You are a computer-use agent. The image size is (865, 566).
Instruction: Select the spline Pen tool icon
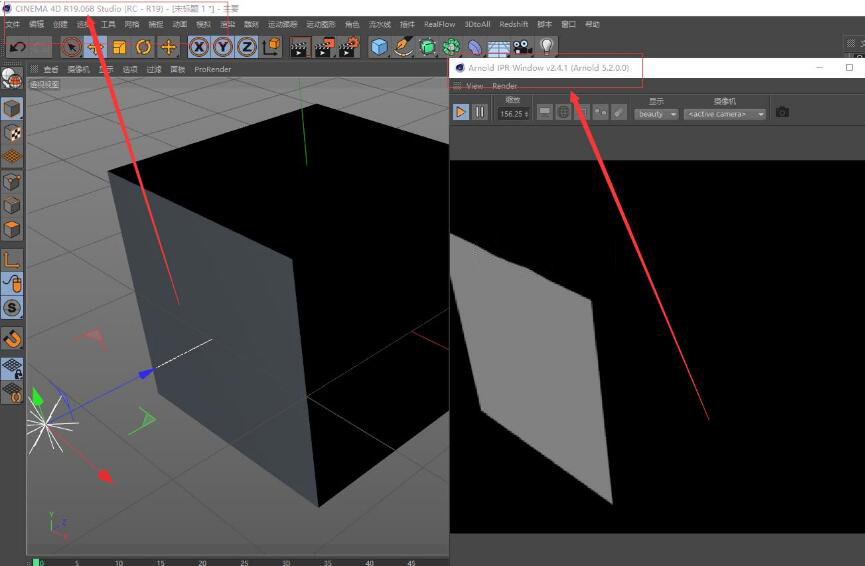tap(403, 47)
